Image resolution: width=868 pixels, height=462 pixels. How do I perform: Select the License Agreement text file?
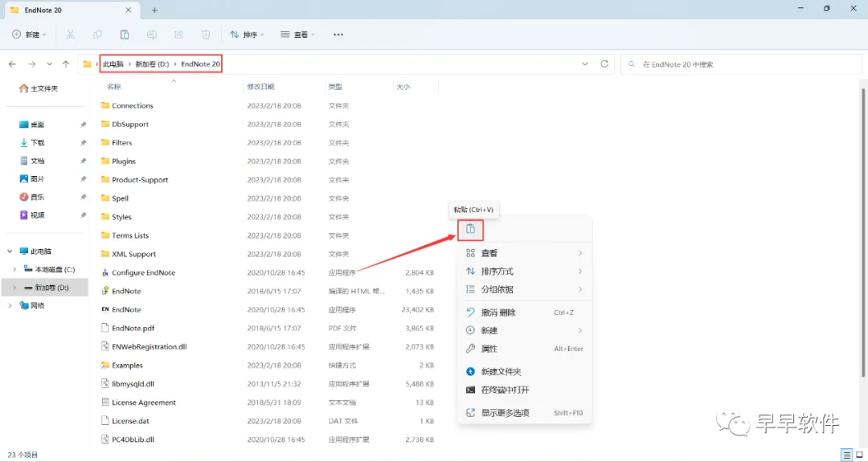click(x=139, y=403)
